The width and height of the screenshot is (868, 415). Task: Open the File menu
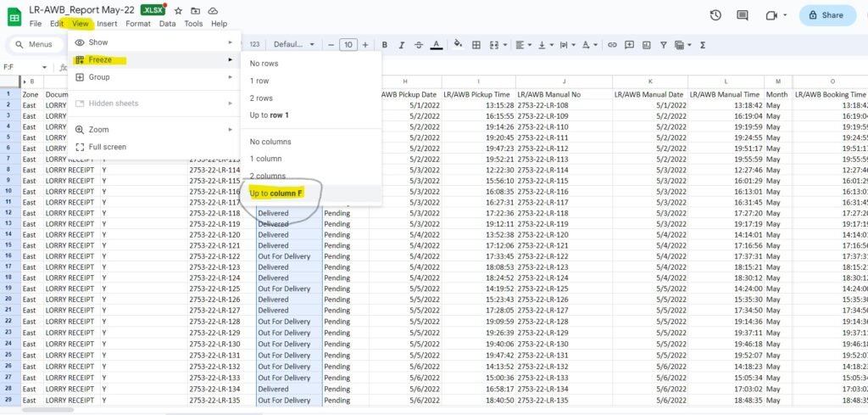click(36, 24)
